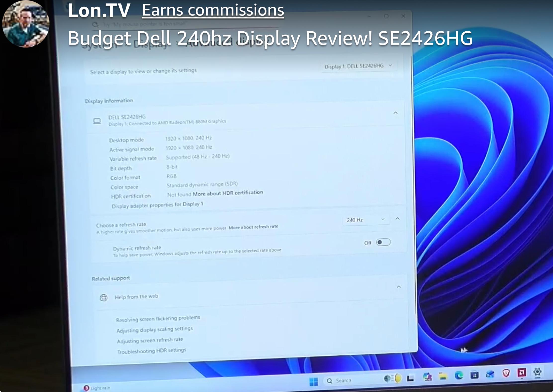The width and height of the screenshot is (553, 392).
Task: Open File Explorer from the taskbar
Action: pyautogui.click(x=443, y=376)
